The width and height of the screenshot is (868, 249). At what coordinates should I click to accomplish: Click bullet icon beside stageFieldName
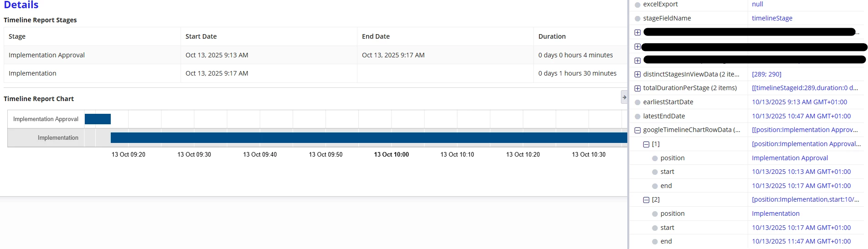tap(637, 19)
